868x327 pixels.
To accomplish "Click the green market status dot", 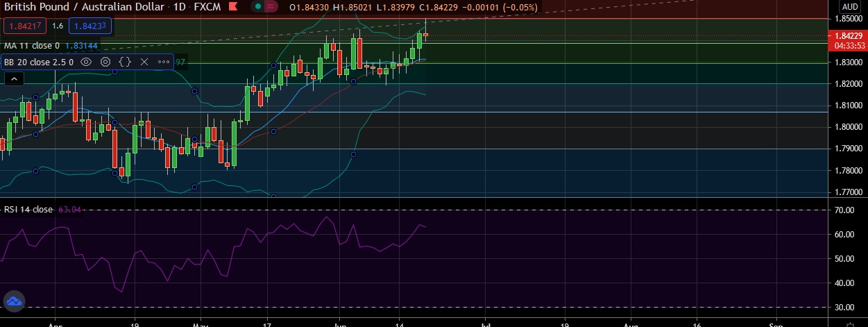I will [x=259, y=7].
